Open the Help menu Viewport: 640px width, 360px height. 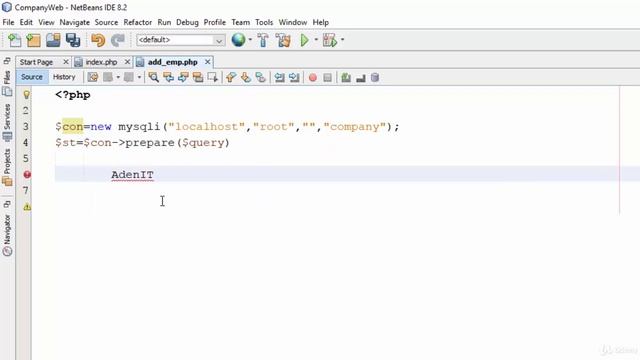(x=320, y=22)
